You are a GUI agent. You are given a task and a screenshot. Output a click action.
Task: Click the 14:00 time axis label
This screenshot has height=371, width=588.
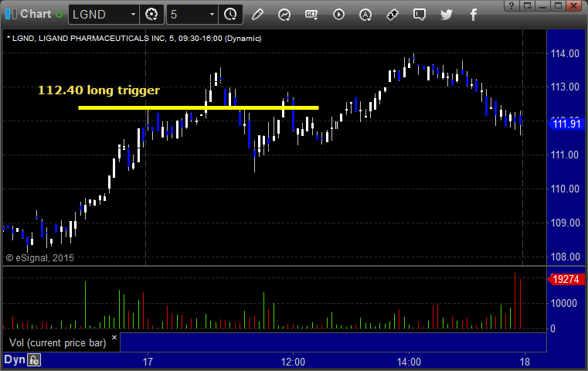click(x=409, y=362)
